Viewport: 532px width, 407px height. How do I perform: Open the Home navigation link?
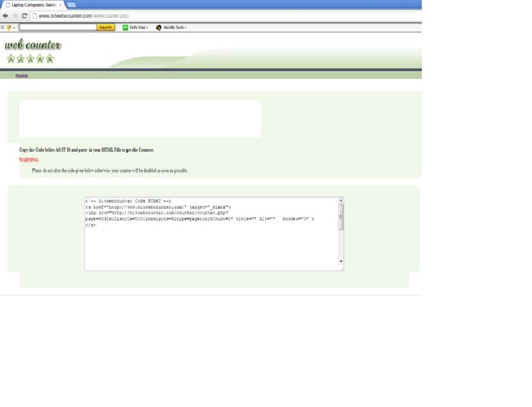click(x=21, y=76)
